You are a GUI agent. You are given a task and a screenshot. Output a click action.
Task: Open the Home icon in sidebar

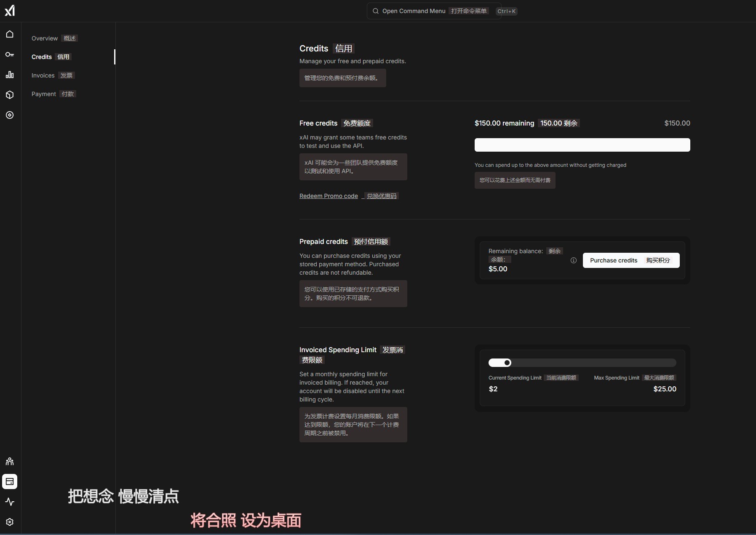point(10,34)
